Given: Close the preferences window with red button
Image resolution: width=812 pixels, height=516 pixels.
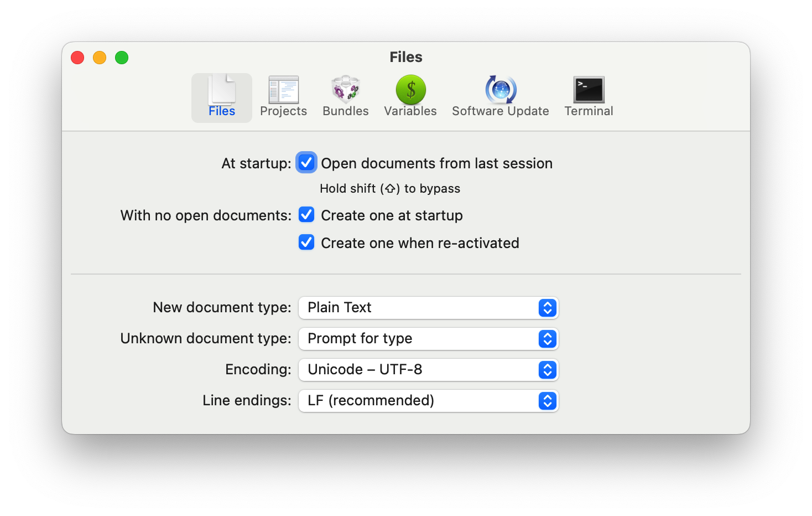Looking at the screenshot, I should click(77, 58).
